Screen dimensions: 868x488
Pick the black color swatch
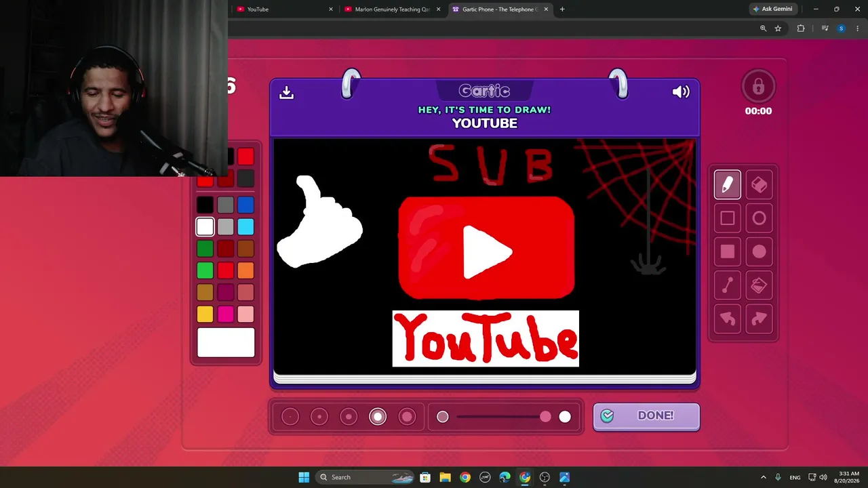(205, 205)
